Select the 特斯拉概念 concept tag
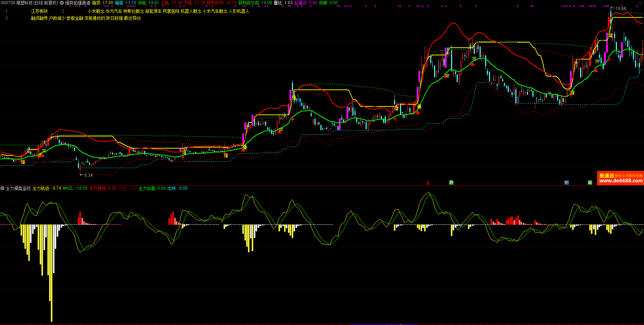Image resolution: width=644 pixels, height=325 pixels. [x=133, y=11]
